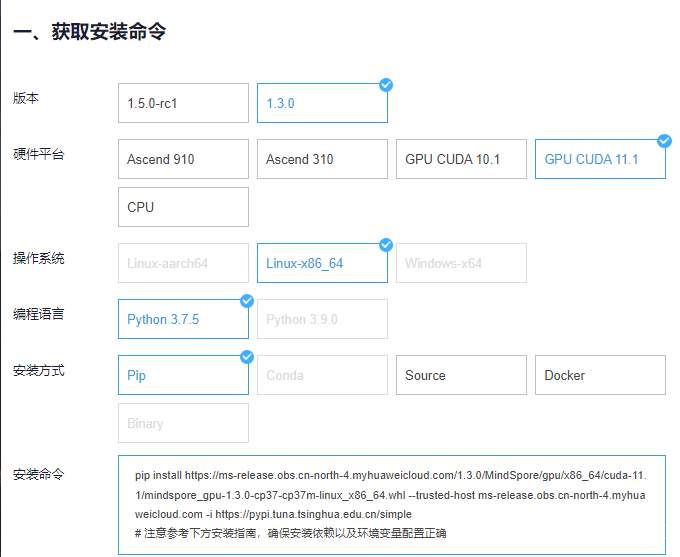The height and width of the screenshot is (557, 680).
Task: Select version 1.5.0-rc1
Action: (183, 103)
